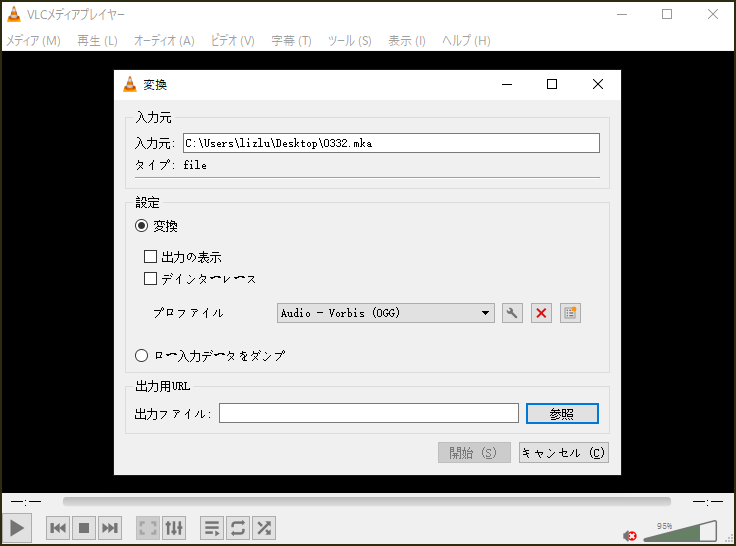Image resolution: width=736 pixels, height=546 pixels.
Task: Click the previous track button
Action: click(x=58, y=528)
